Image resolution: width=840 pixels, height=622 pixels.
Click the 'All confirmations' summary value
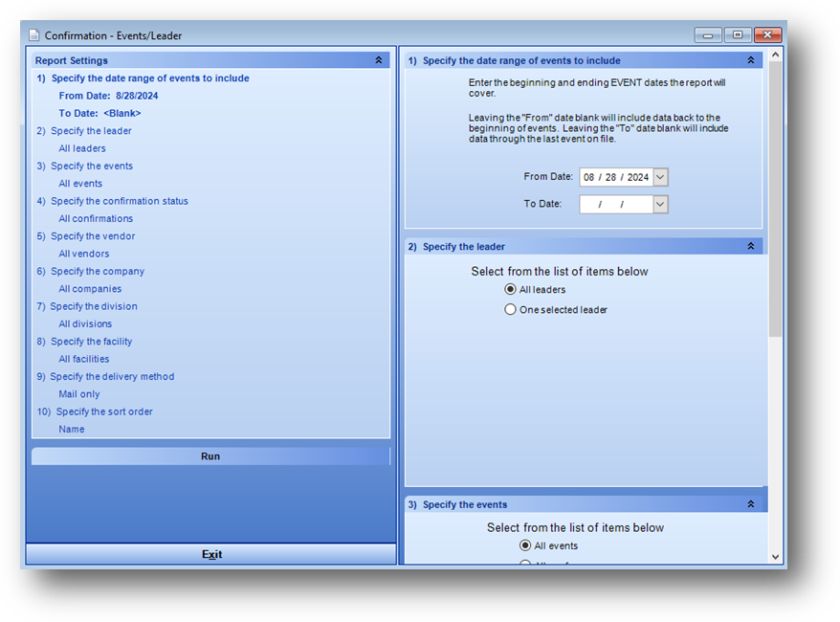point(96,218)
